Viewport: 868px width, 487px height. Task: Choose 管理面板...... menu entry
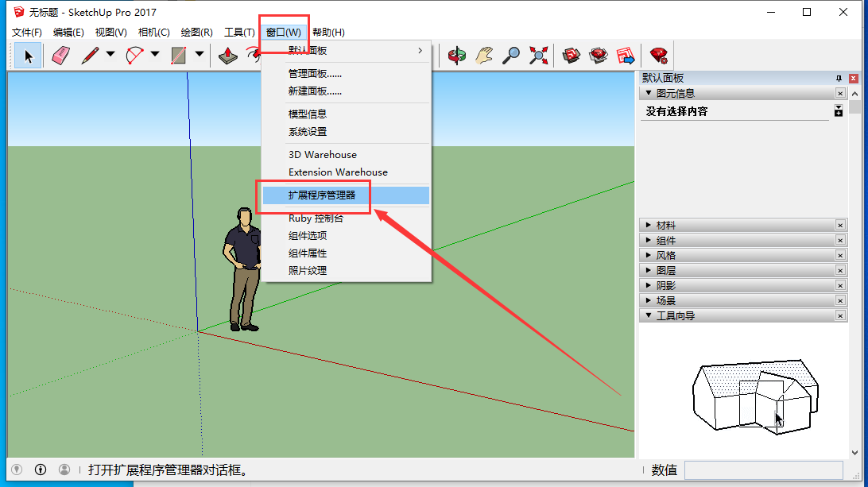(346, 74)
